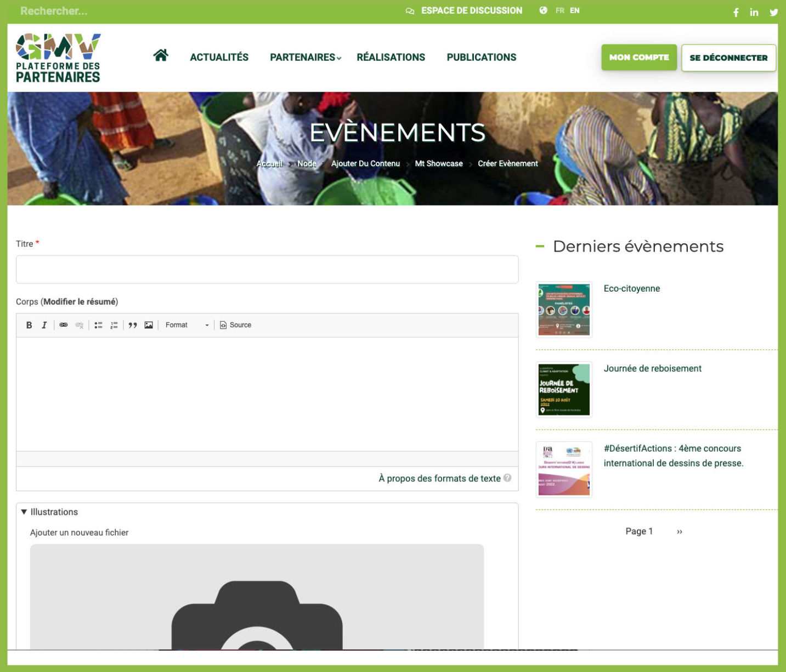This screenshot has height=672, width=786.
Task: Click the Node breadcrumb
Action: coord(307,163)
